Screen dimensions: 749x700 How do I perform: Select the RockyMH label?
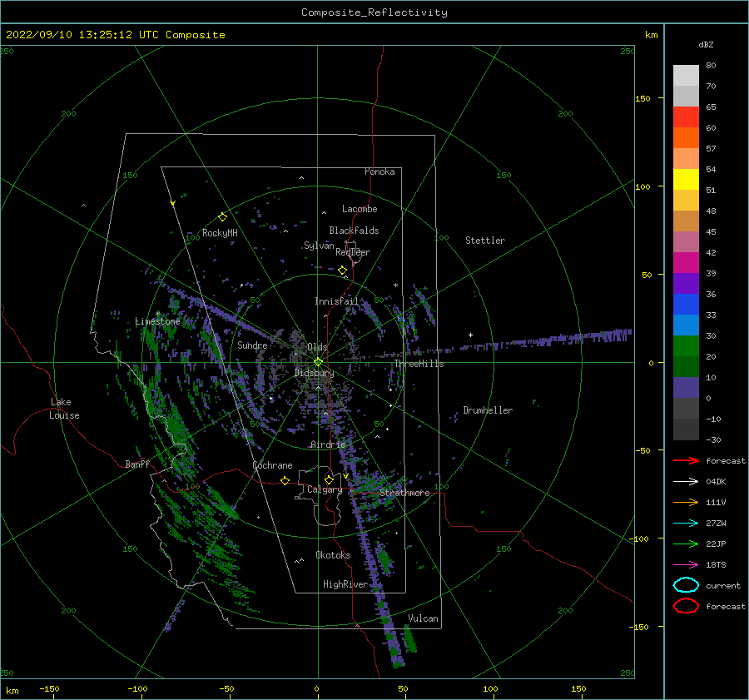(220, 233)
